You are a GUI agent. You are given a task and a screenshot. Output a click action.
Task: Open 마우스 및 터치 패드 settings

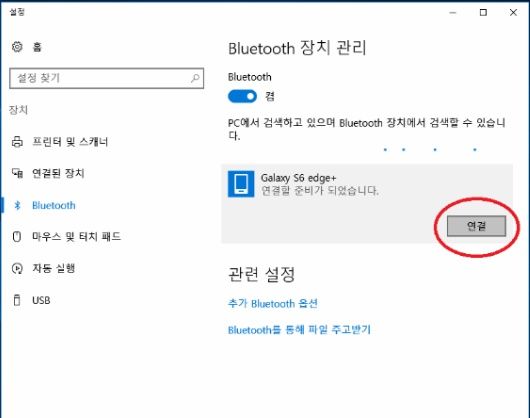click(x=76, y=236)
